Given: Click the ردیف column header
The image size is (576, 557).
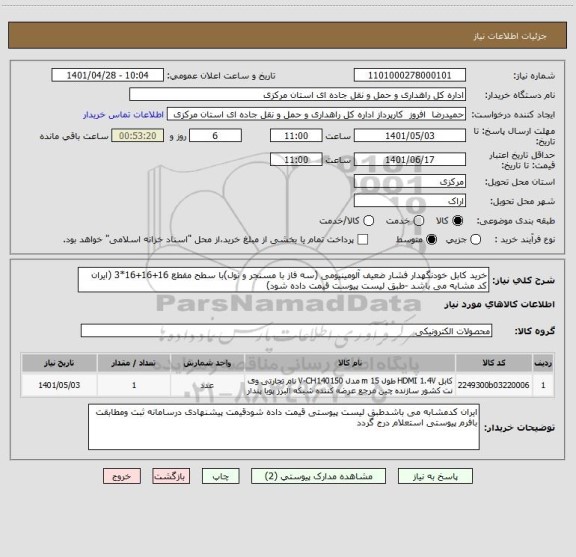Looking at the screenshot, I should point(543,363).
